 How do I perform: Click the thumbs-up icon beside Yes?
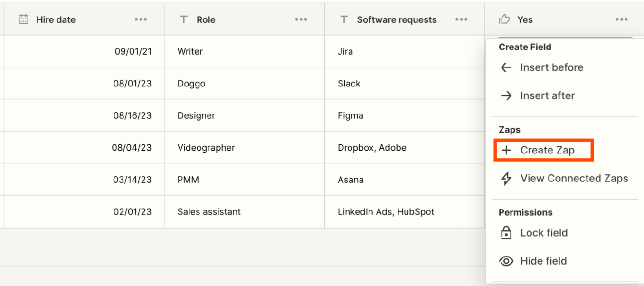coord(504,19)
